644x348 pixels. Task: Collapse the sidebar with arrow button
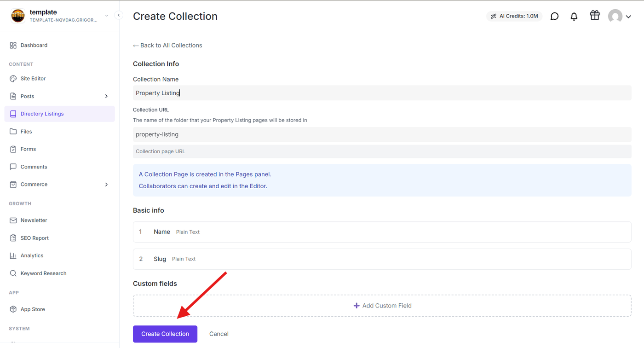[119, 15]
